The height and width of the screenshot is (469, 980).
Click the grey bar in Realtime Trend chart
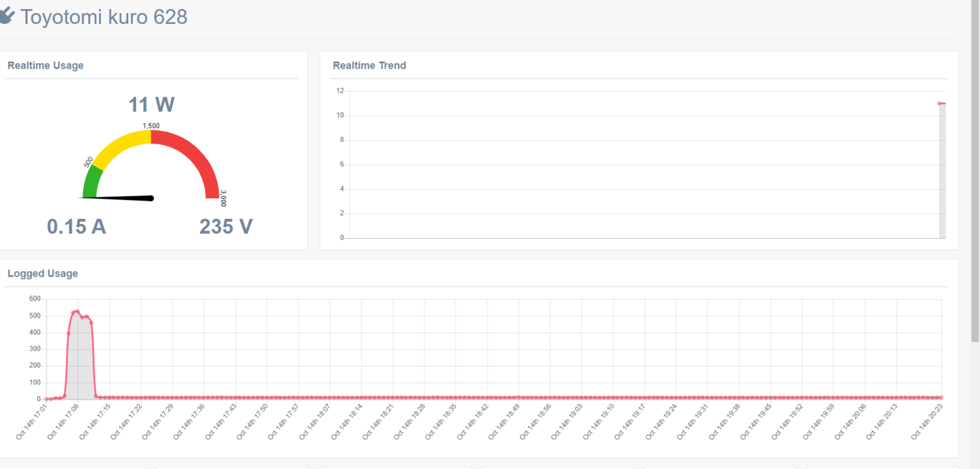pyautogui.click(x=942, y=171)
